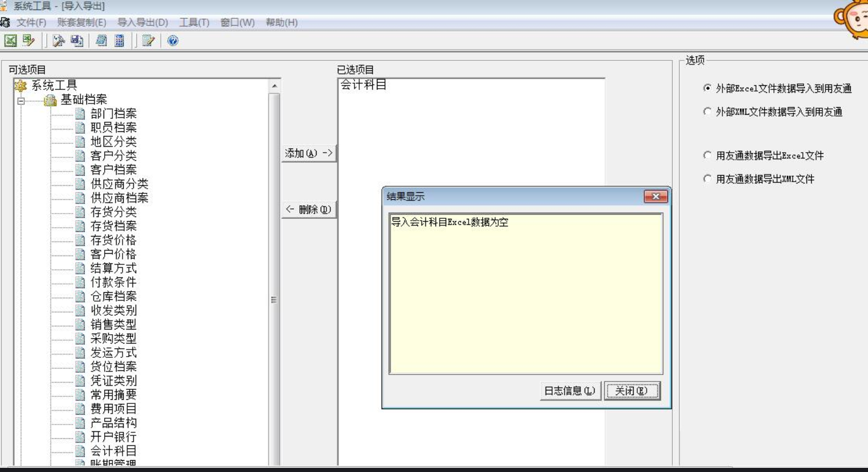Viewport: 868px width, 472px height.
Task: Select 销售类型 in the tree
Action: coord(114,324)
